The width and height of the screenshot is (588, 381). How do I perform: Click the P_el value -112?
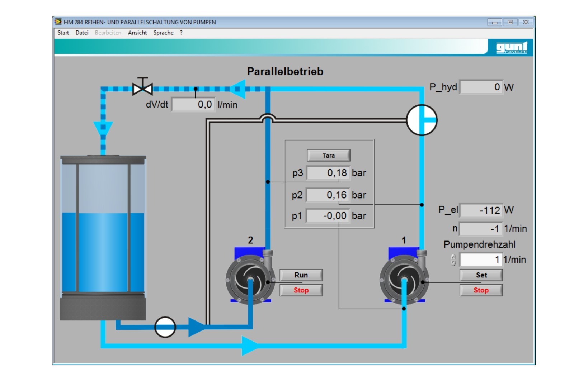pyautogui.click(x=481, y=210)
